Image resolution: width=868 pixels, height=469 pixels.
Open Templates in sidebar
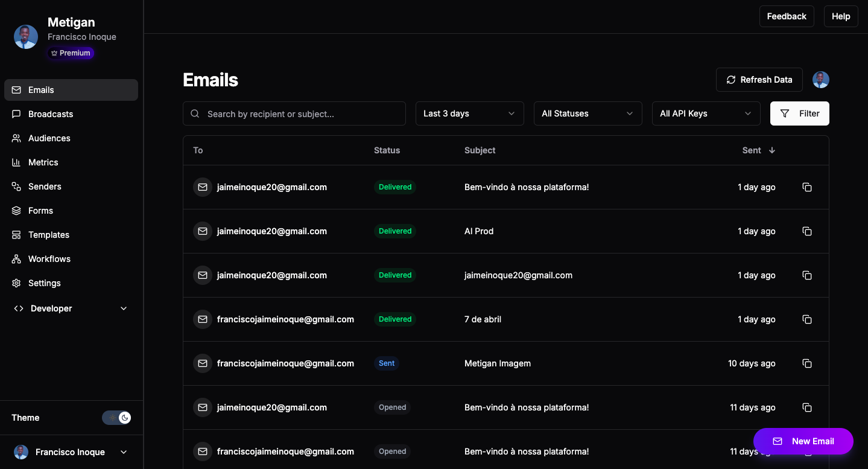[71, 235]
